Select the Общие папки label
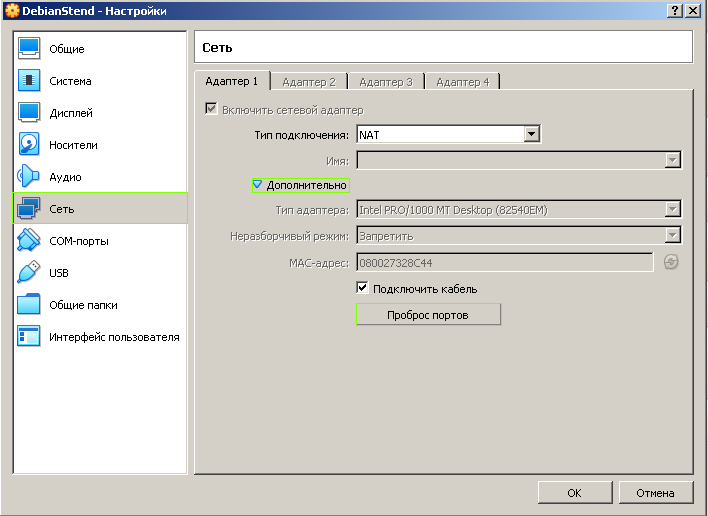 pos(84,305)
